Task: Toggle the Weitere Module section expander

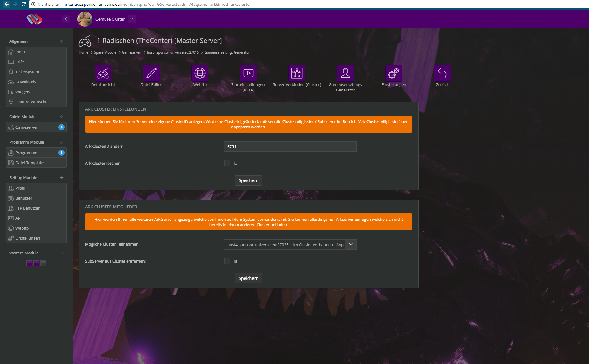Action: click(x=62, y=253)
